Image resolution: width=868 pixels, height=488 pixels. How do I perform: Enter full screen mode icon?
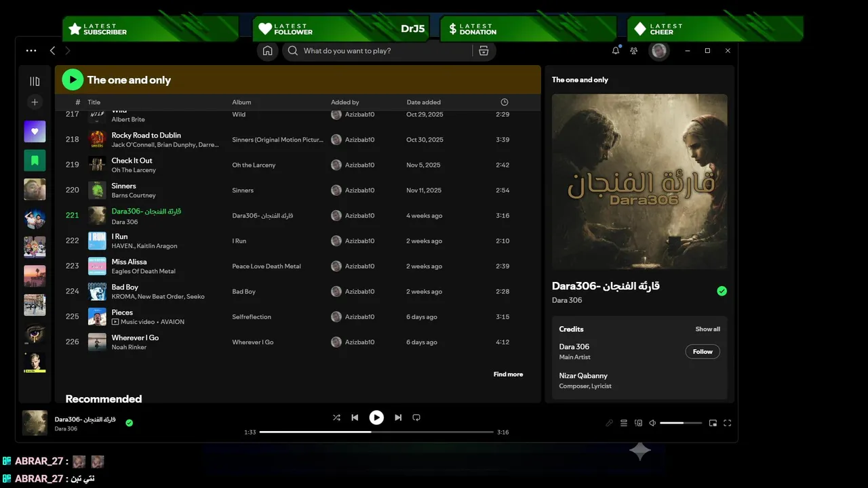point(728,423)
